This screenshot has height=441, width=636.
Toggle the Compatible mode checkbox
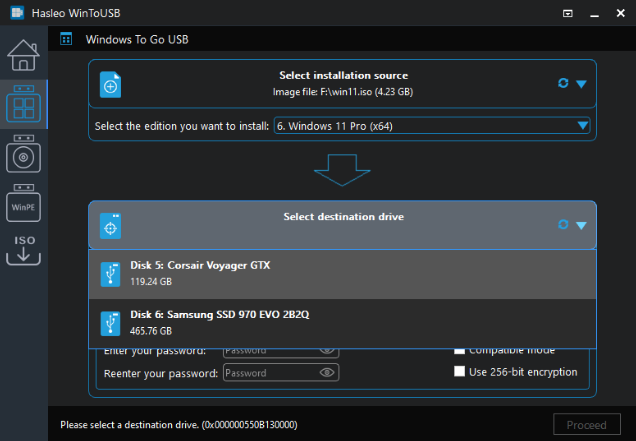tap(460, 350)
